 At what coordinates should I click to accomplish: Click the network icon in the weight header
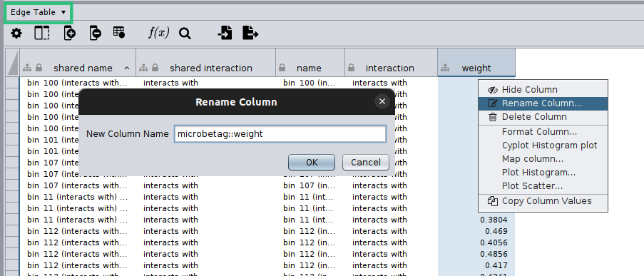(444, 68)
